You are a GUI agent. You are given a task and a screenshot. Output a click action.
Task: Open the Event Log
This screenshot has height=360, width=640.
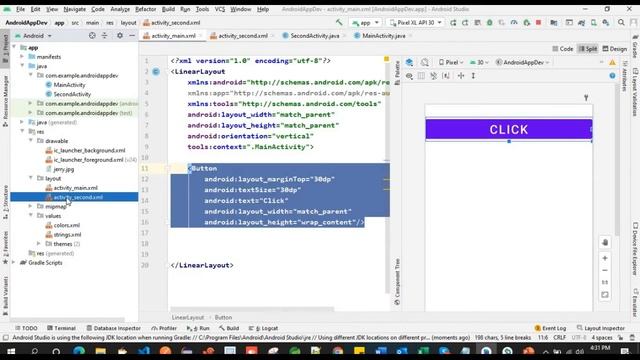[x=550, y=328]
